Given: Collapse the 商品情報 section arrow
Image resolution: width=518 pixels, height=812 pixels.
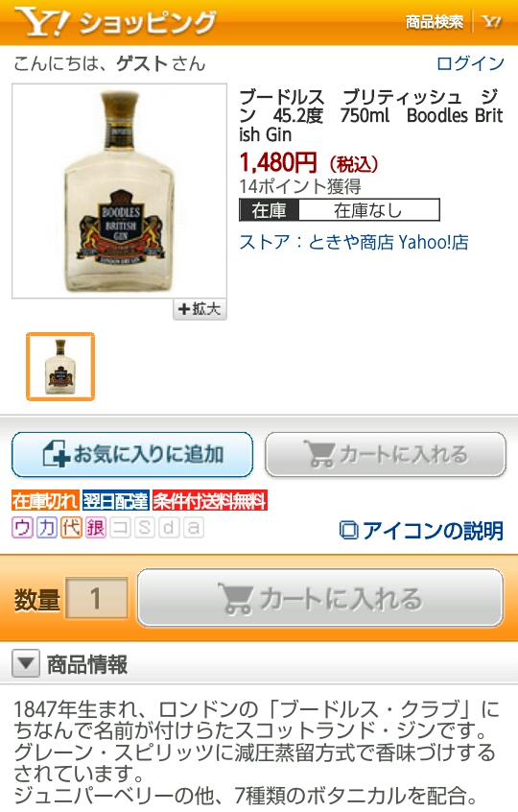Looking at the screenshot, I should pos(26,663).
